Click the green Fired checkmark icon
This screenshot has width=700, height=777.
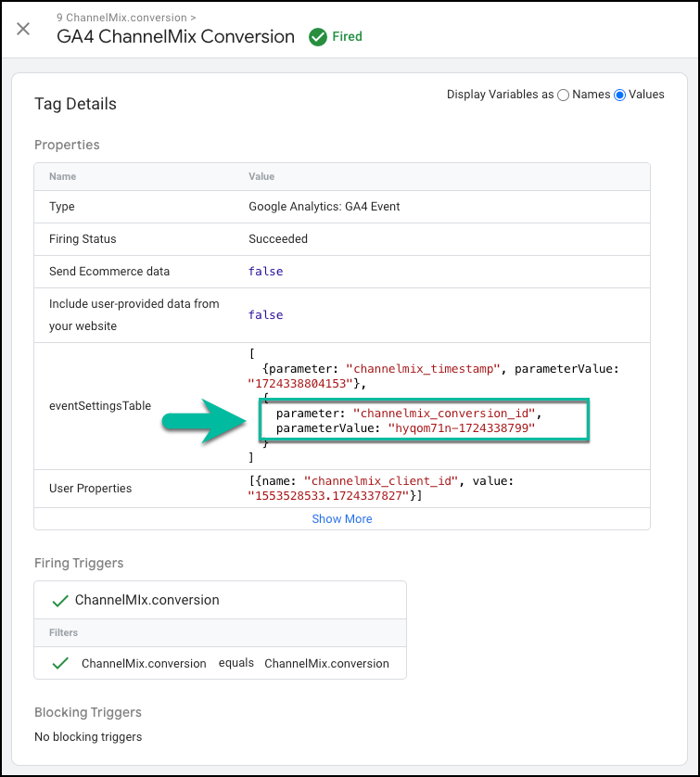coord(318,37)
